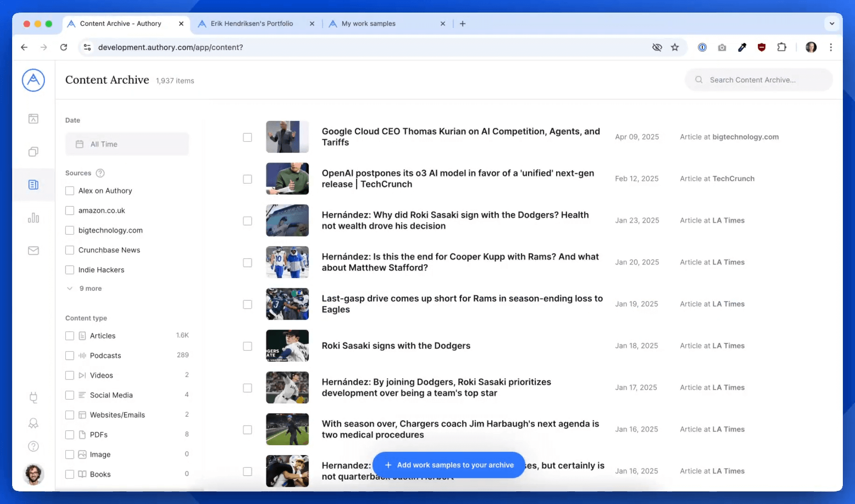The height and width of the screenshot is (504, 855).
Task: Open Chargers coach Jim Harbaugh article
Action: click(460, 429)
